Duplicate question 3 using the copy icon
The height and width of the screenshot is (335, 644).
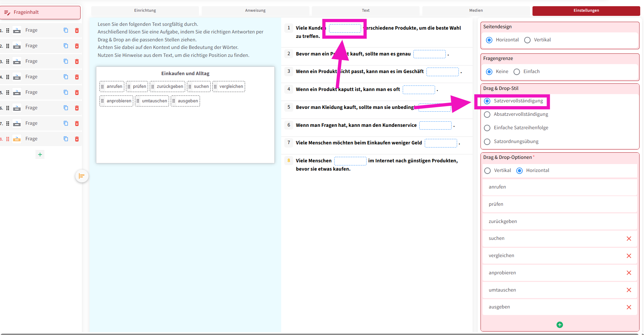66,61
